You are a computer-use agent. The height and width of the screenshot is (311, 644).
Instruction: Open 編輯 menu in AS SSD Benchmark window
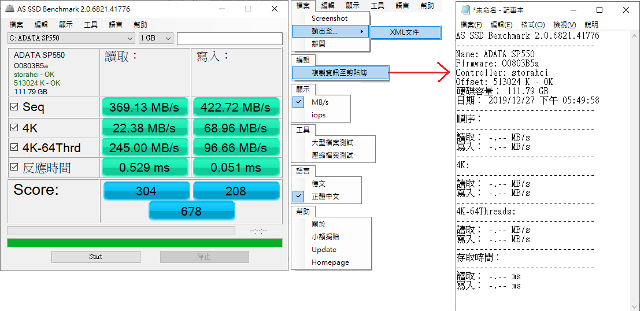pos(42,25)
